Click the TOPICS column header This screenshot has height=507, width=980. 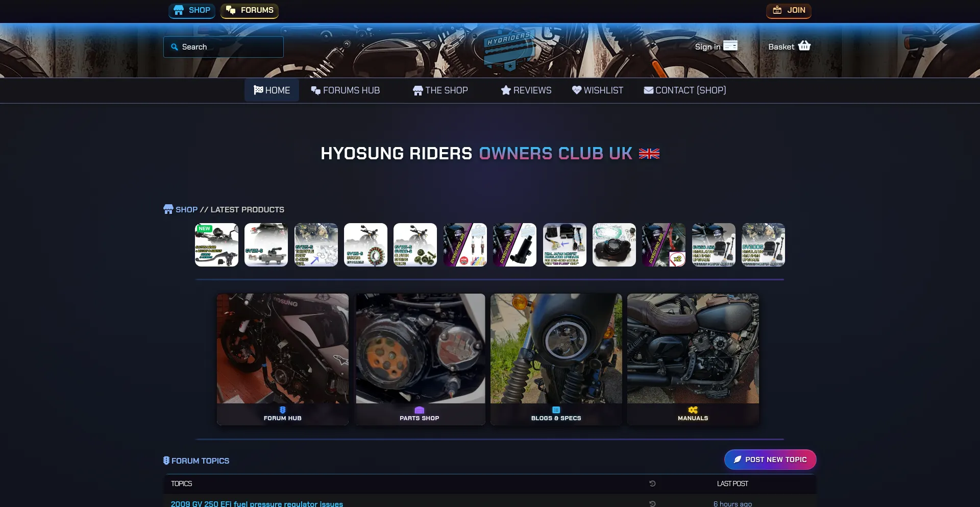pyautogui.click(x=182, y=484)
